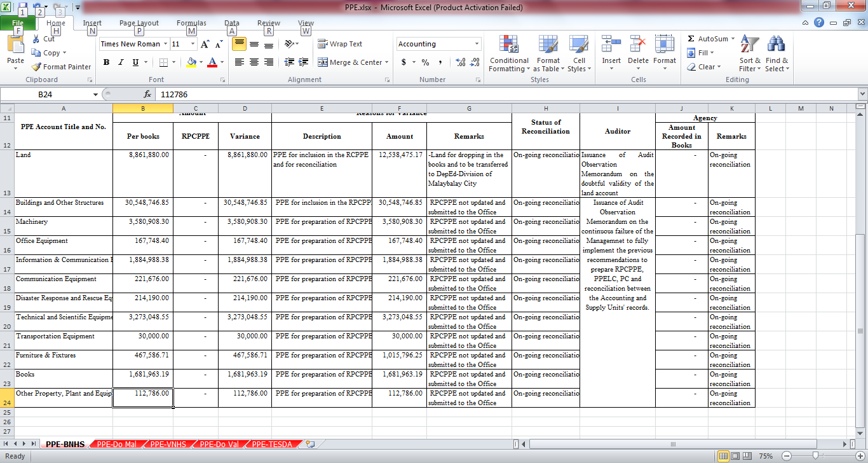Align text left

[240, 62]
